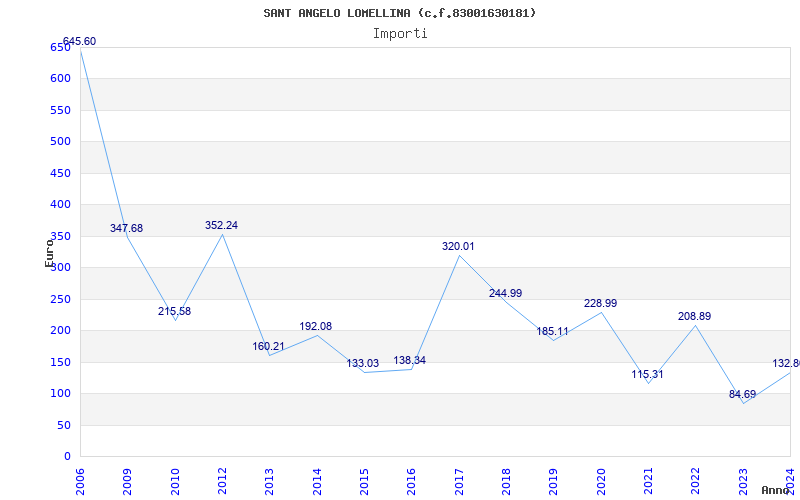Screen dimensions: 800x500
Task: Click the 645.60 data label
Action: click(79, 41)
